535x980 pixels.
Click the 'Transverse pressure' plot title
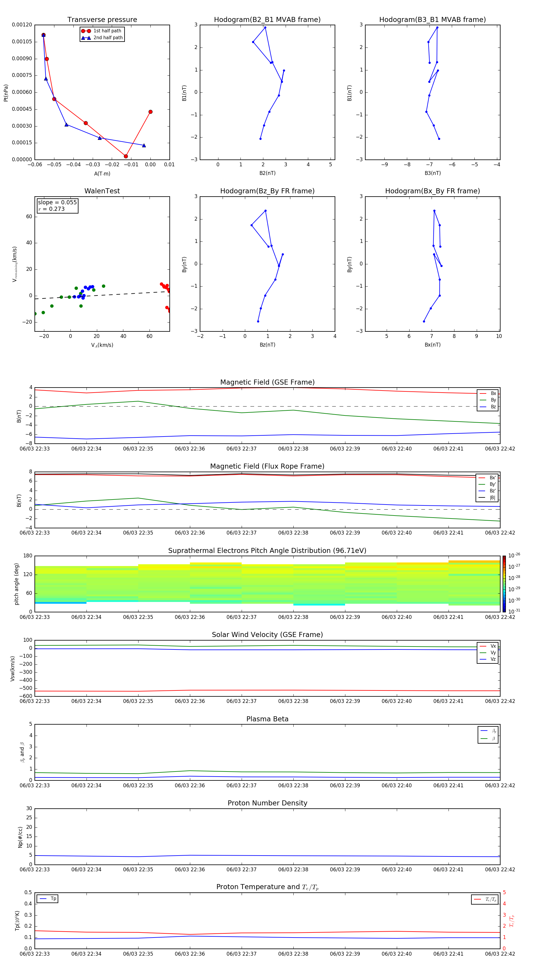tap(102, 20)
